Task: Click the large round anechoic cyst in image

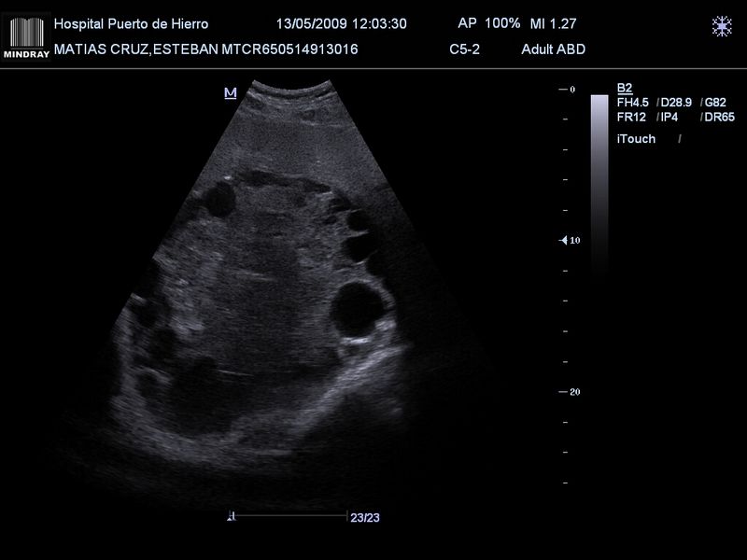Action: pos(359,309)
